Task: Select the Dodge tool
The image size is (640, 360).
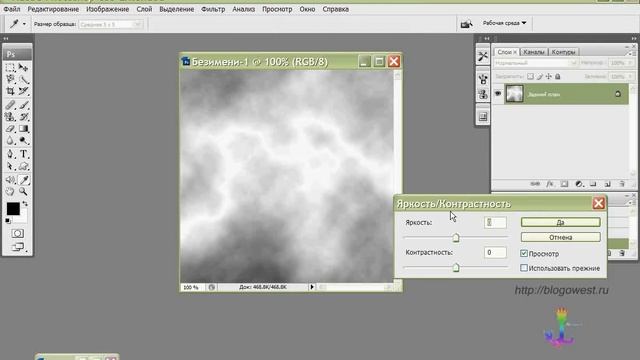Action: coord(23,140)
